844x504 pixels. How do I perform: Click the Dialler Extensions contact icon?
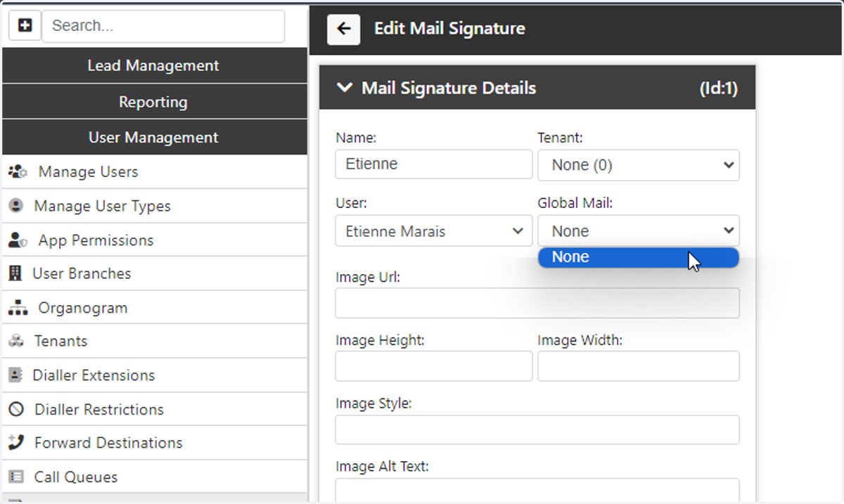click(x=15, y=375)
